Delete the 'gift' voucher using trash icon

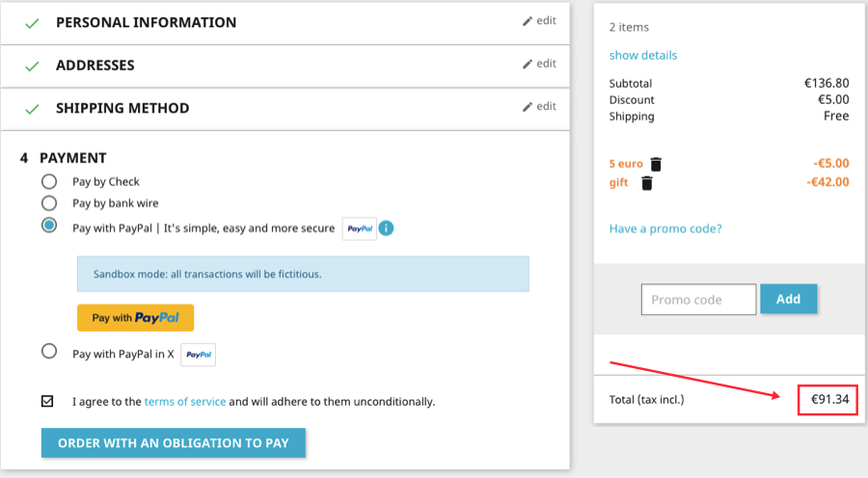click(647, 183)
